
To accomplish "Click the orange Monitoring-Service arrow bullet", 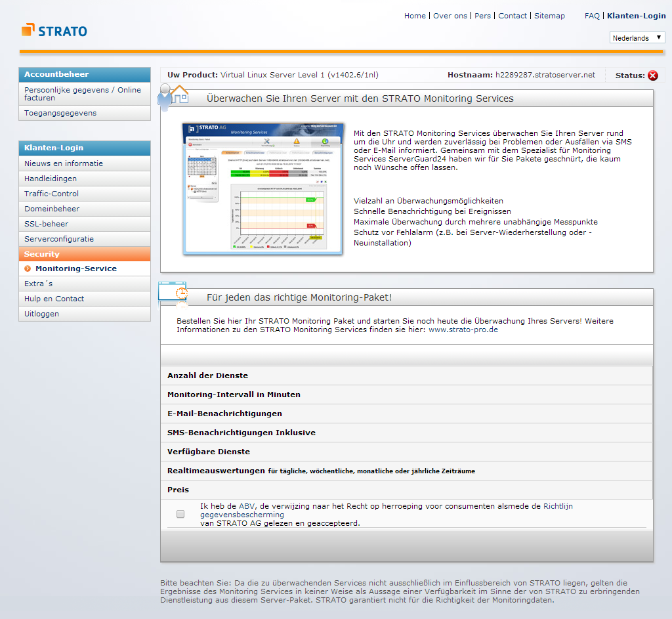I will (x=28, y=268).
